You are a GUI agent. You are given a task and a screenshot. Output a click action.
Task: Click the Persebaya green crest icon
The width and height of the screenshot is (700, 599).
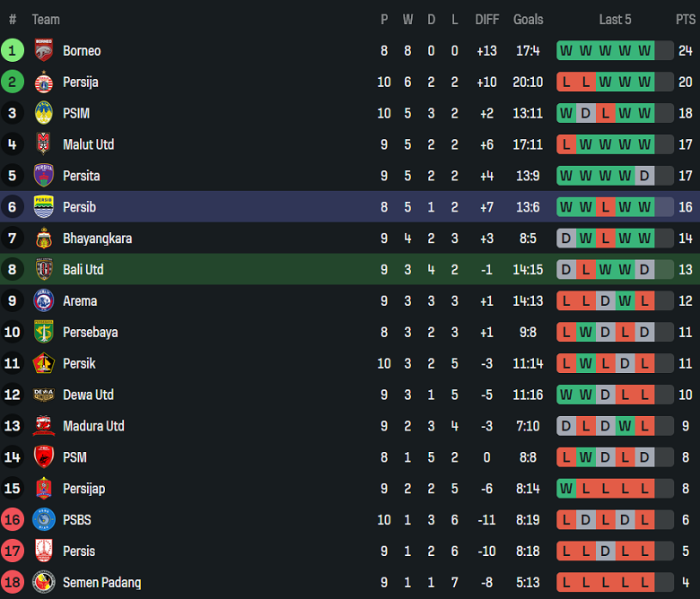[44, 332]
